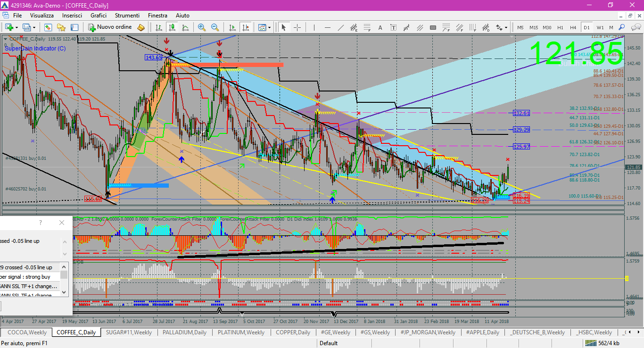Image resolution: width=644 pixels, height=348 pixels.
Task: Select 'strong buy' alert row
Action: coord(30,277)
